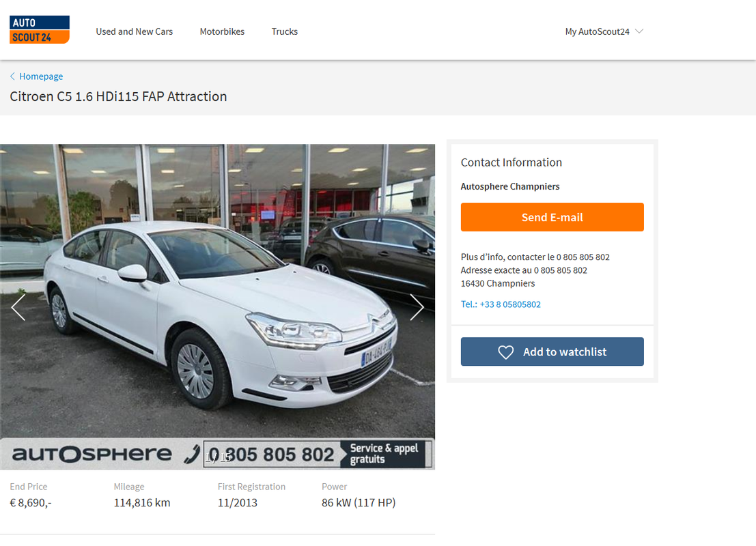Open the Trucks section
Image resolution: width=756 pixels, height=546 pixels.
[285, 31]
